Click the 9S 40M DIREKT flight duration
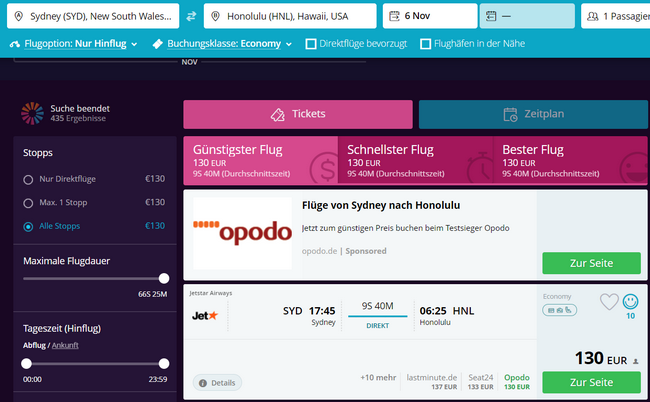650x402 pixels. pyautogui.click(x=378, y=315)
